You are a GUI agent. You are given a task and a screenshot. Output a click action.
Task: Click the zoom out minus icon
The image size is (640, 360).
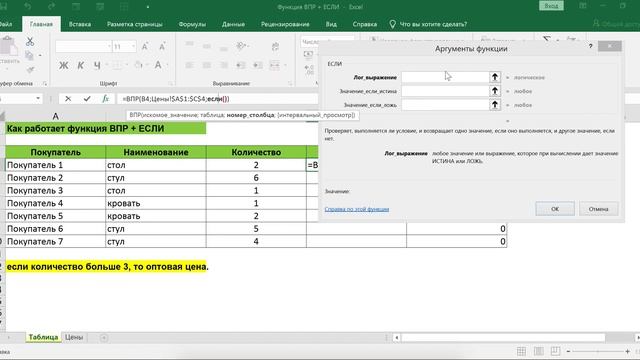coord(569,351)
